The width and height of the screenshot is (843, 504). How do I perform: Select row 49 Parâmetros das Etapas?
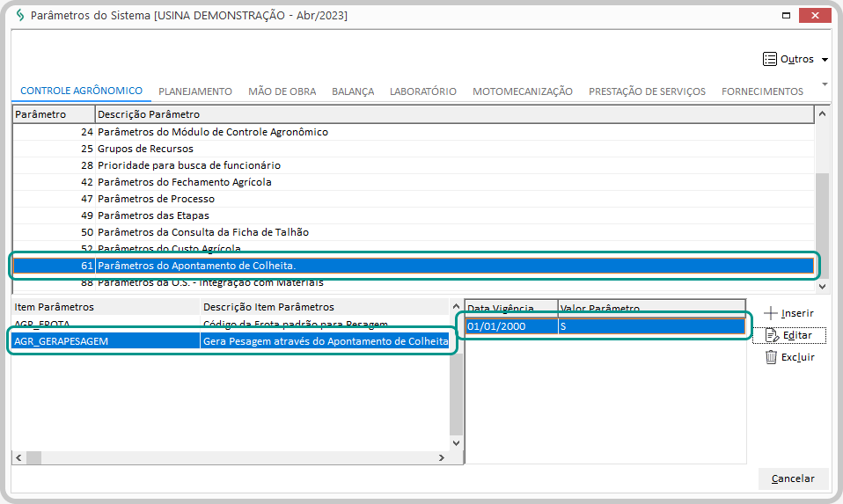pos(414,215)
